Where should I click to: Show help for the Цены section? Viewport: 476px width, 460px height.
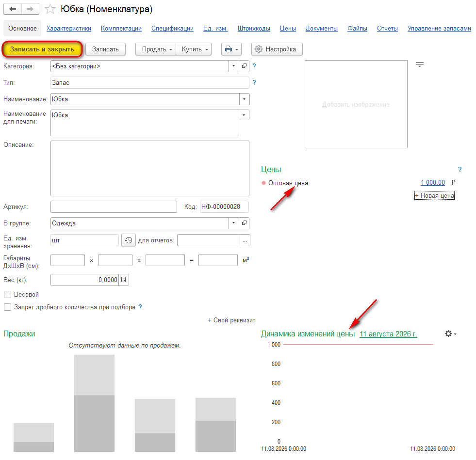point(460,169)
